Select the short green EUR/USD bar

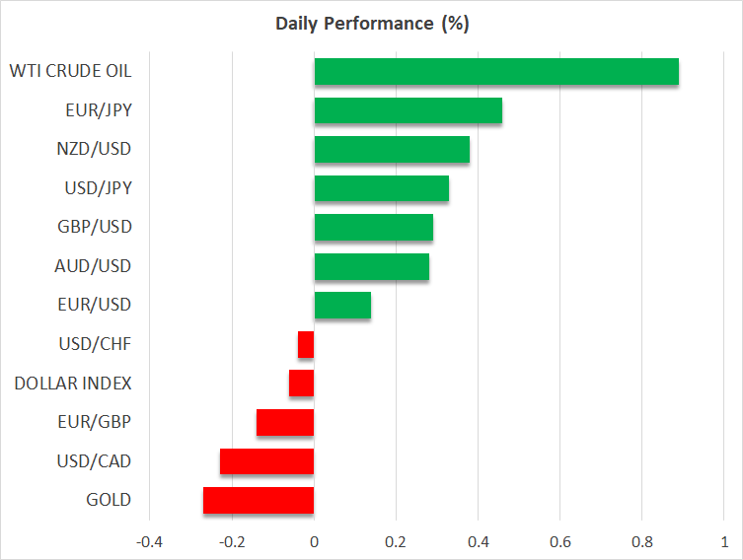(x=342, y=306)
